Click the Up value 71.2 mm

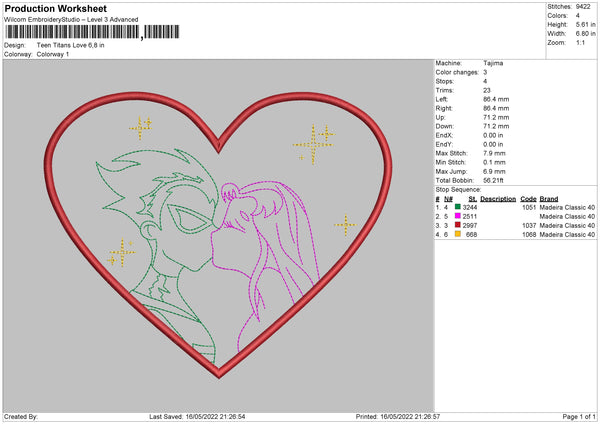[496, 117]
